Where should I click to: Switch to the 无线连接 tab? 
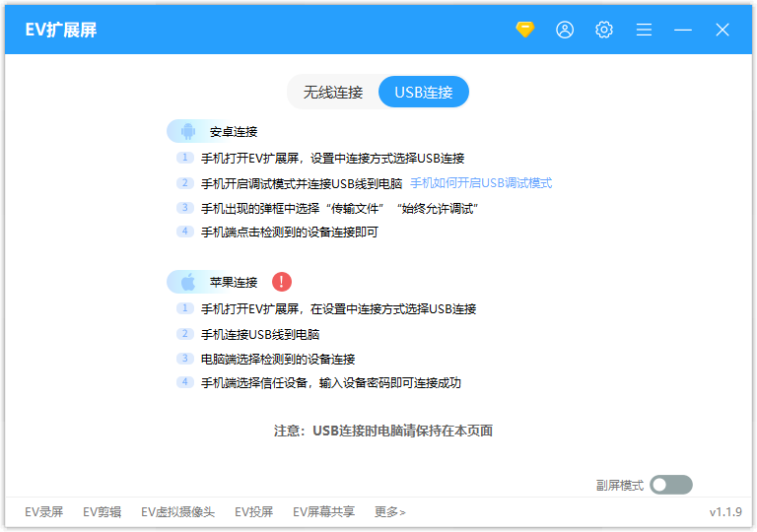tap(332, 92)
